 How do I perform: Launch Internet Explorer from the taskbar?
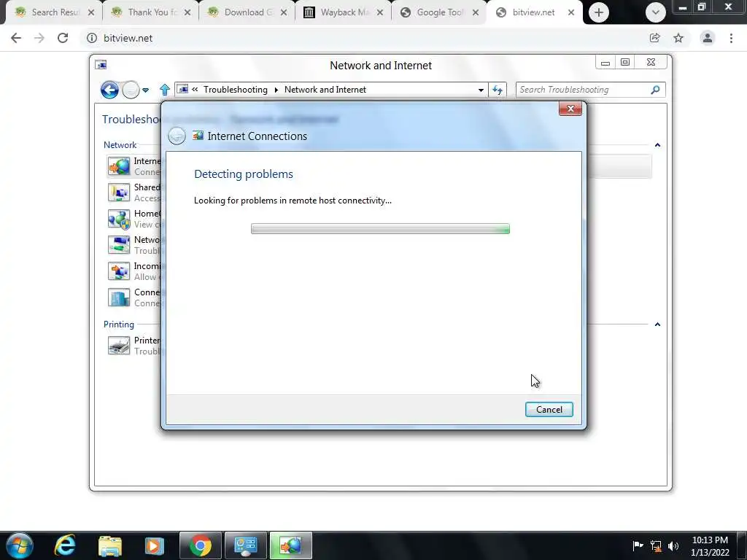65,545
